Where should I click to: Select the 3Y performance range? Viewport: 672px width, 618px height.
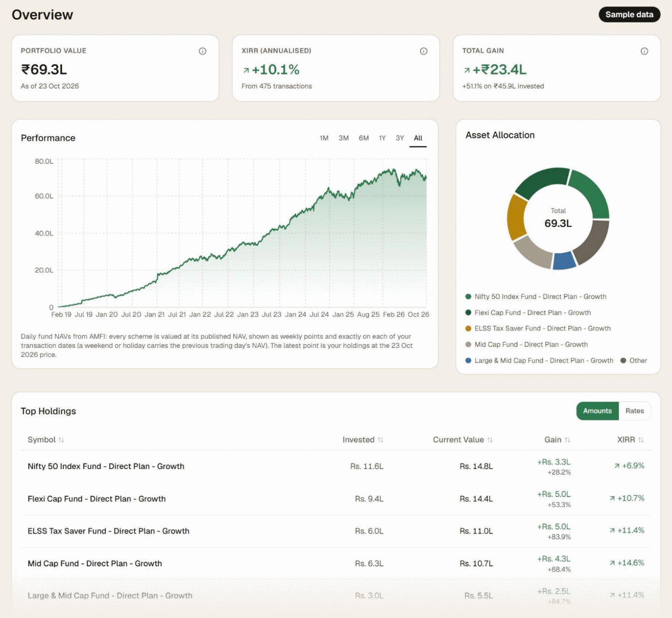tap(400, 138)
